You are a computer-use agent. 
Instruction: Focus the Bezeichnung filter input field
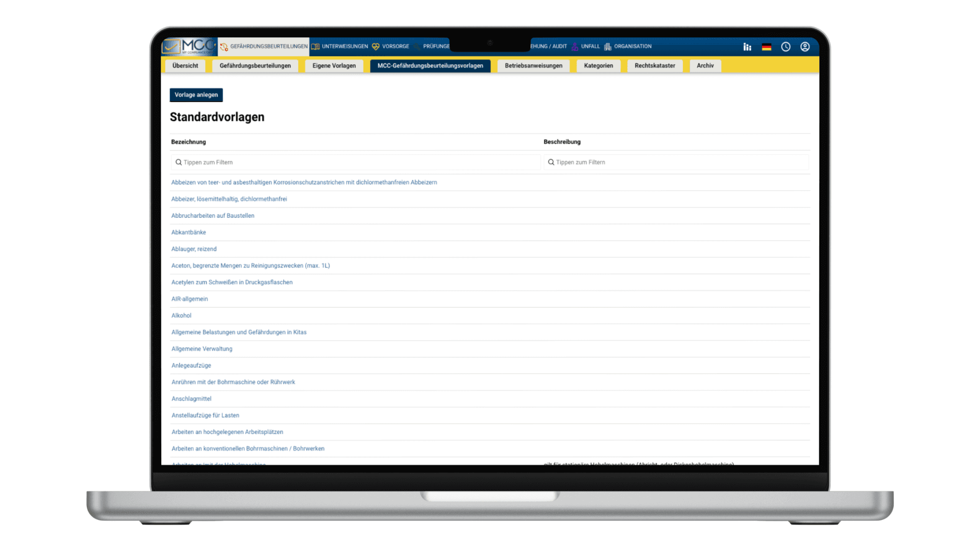[356, 162]
